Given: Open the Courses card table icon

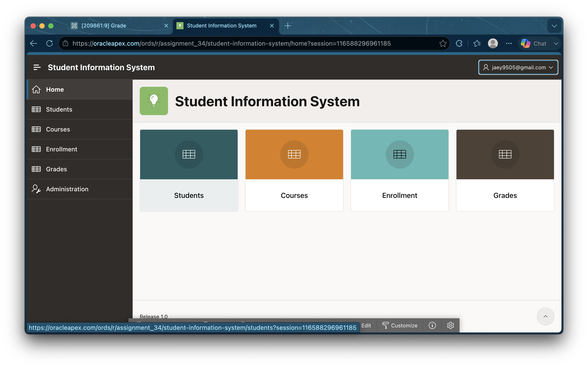Looking at the screenshot, I should 294,154.
